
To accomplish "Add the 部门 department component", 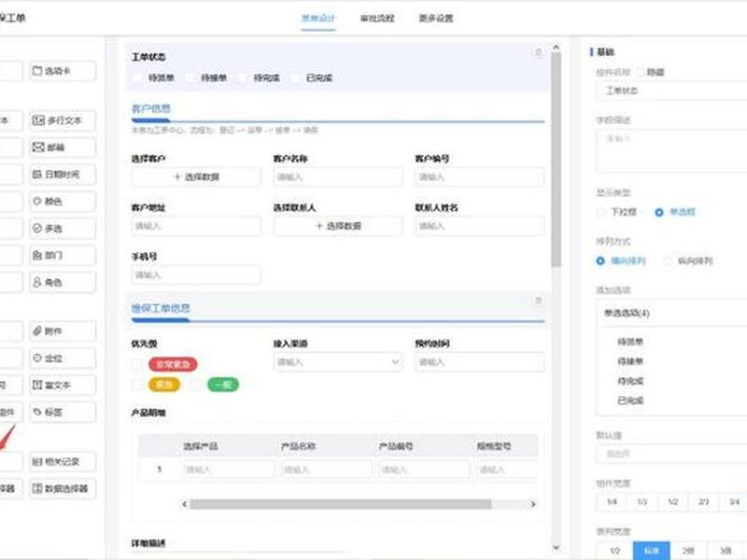I will (63, 256).
